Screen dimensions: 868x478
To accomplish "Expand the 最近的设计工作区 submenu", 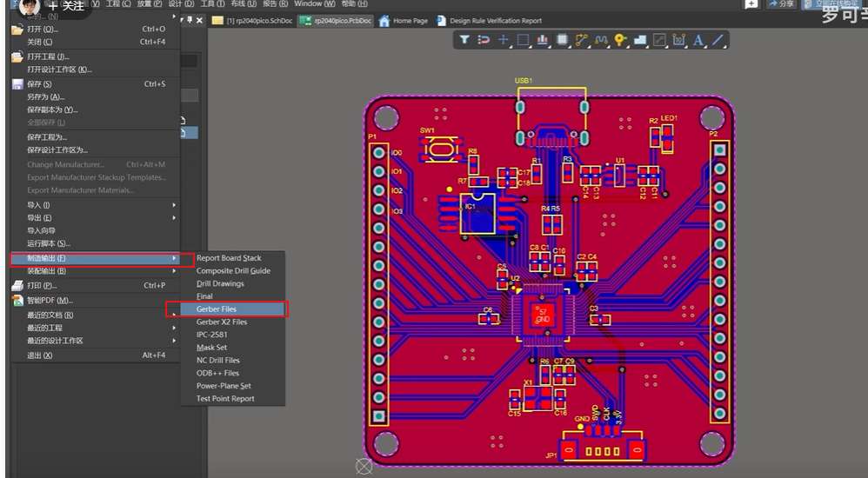I will point(95,341).
